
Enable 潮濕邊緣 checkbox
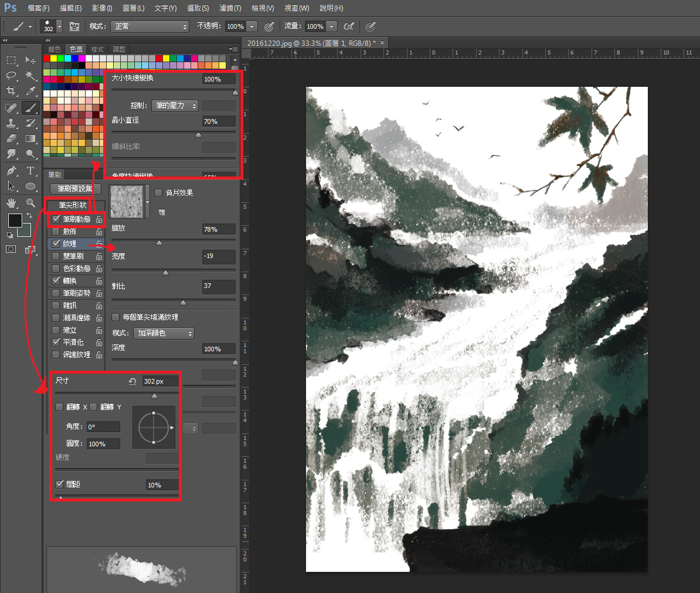point(56,318)
